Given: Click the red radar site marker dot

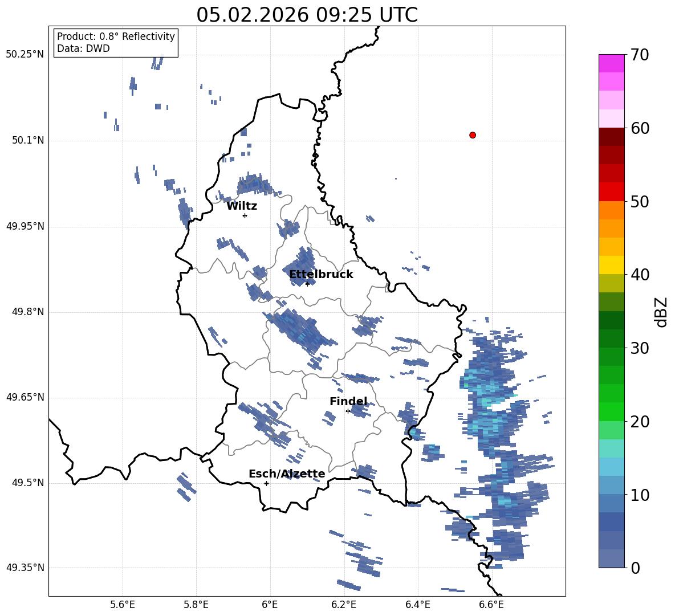Looking at the screenshot, I should pos(472,135).
